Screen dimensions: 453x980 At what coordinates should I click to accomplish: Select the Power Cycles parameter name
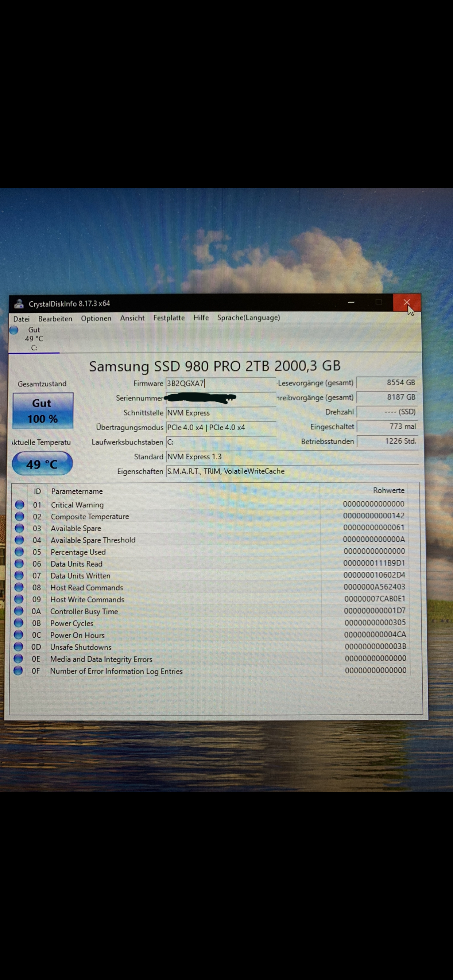[x=71, y=623]
